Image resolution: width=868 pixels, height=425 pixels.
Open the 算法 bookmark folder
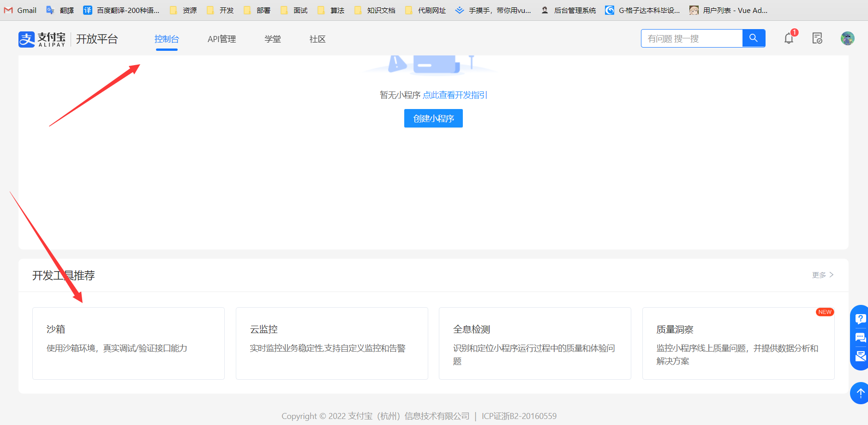(331, 10)
